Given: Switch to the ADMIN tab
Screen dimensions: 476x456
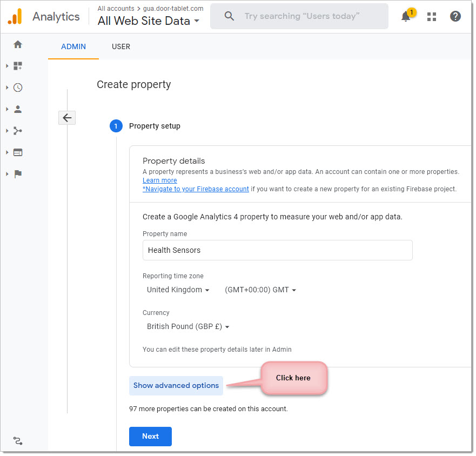Looking at the screenshot, I should 73,47.
